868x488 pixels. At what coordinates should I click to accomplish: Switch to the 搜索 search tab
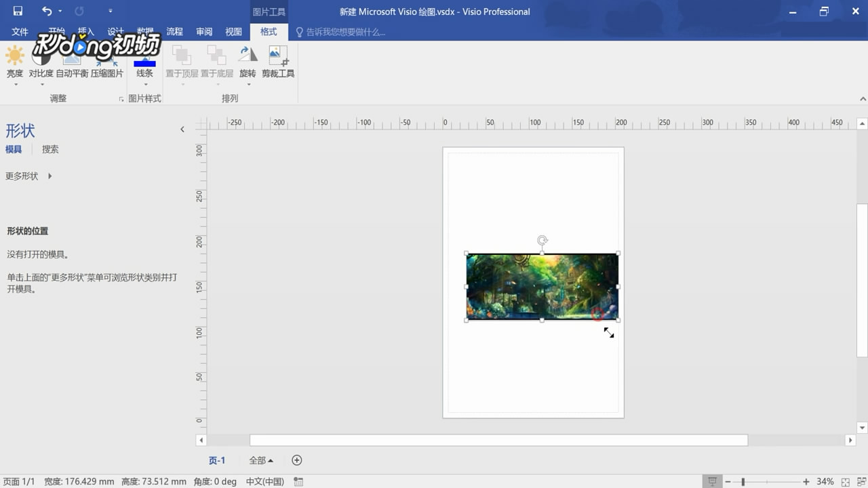coord(50,149)
